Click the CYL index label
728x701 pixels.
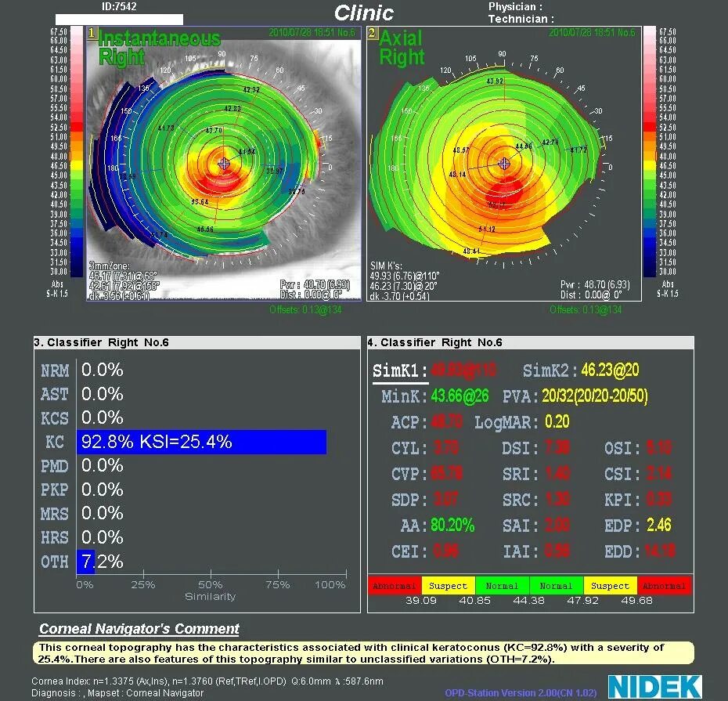pos(409,448)
